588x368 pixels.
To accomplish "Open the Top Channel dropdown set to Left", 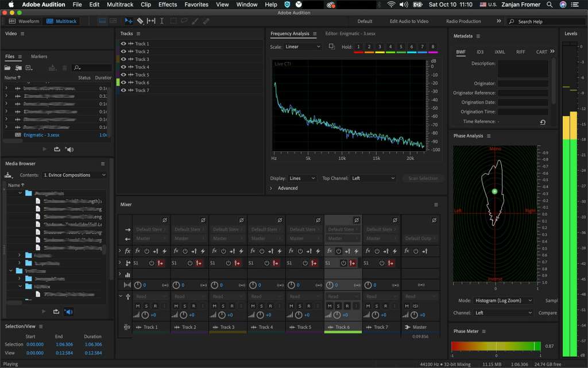I will pos(373,178).
